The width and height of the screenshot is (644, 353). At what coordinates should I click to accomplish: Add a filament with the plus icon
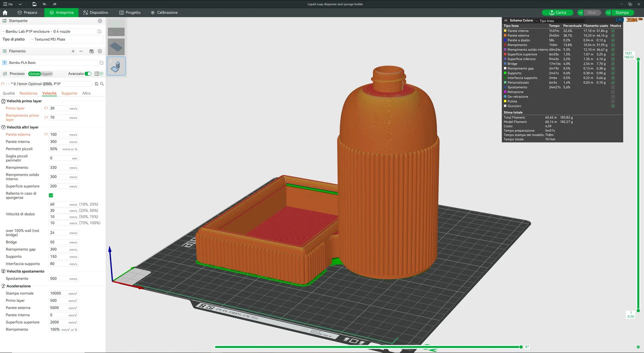[73, 51]
